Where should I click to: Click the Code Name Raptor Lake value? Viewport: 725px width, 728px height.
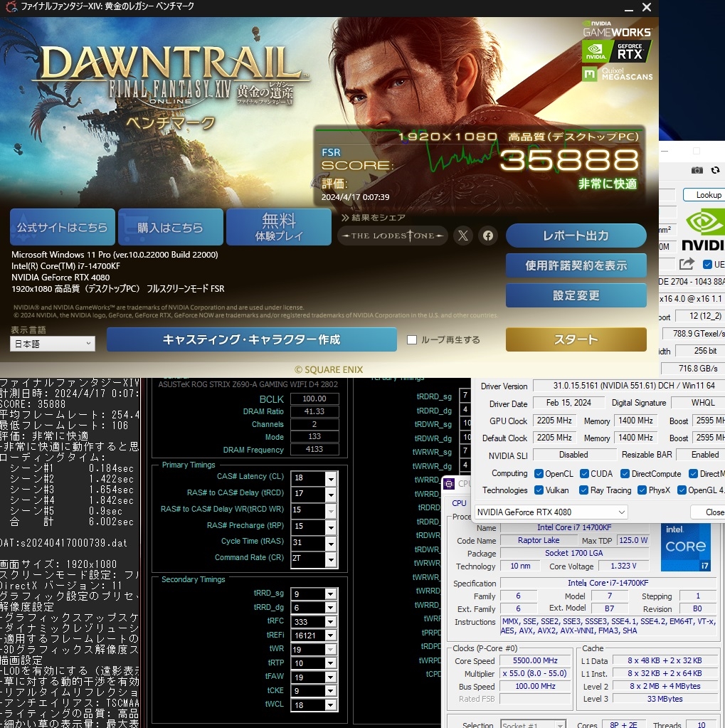539,540
